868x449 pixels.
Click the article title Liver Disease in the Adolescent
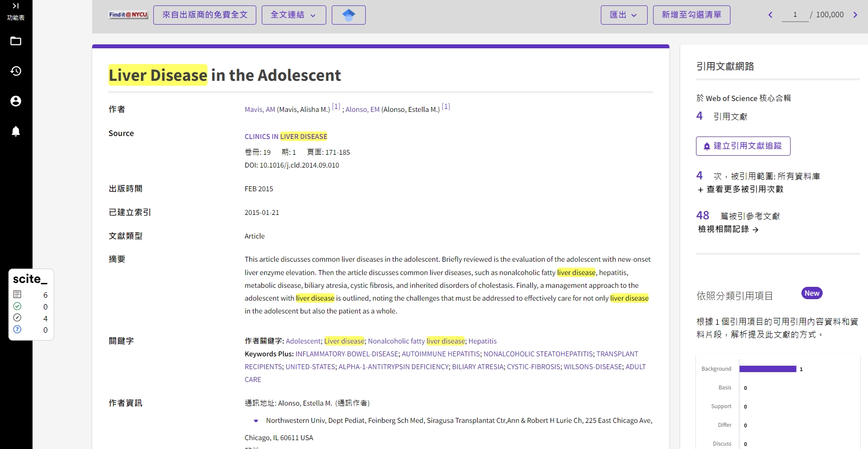pos(225,75)
